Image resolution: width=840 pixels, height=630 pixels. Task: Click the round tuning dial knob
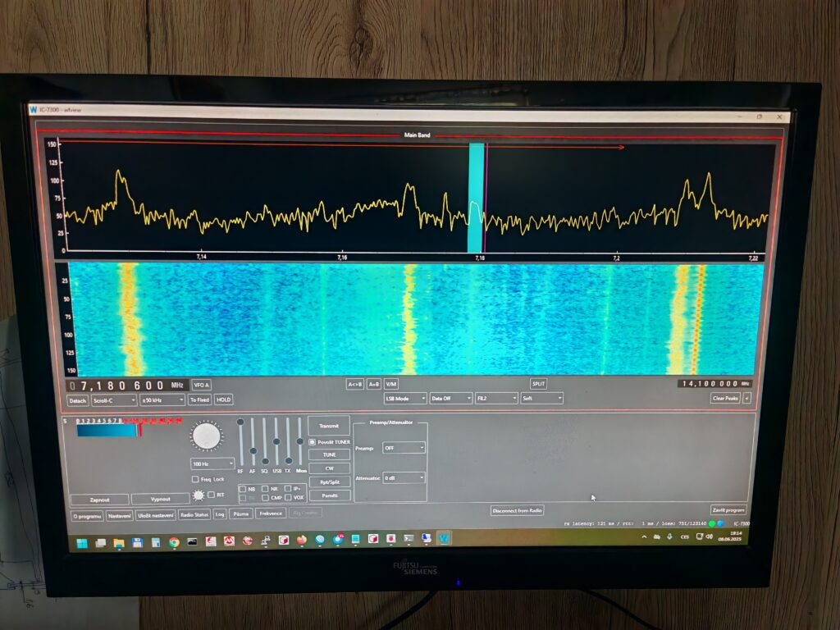point(207,436)
